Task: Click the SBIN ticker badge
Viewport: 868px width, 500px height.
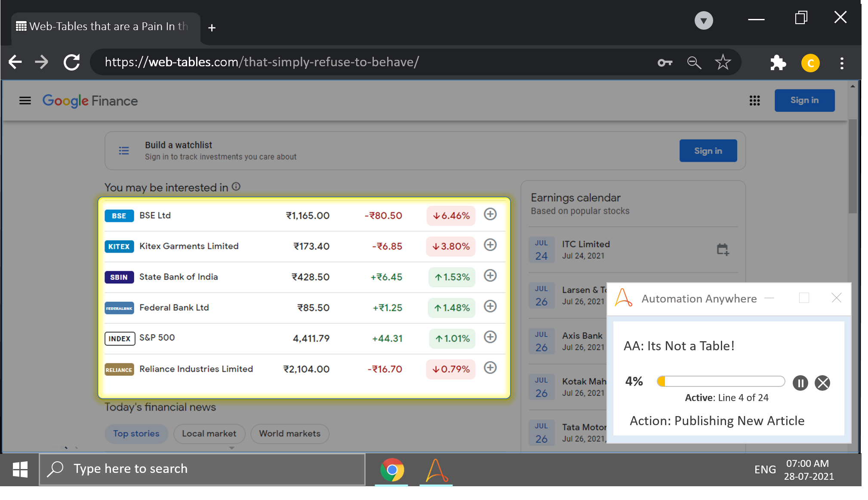Action: pos(119,278)
